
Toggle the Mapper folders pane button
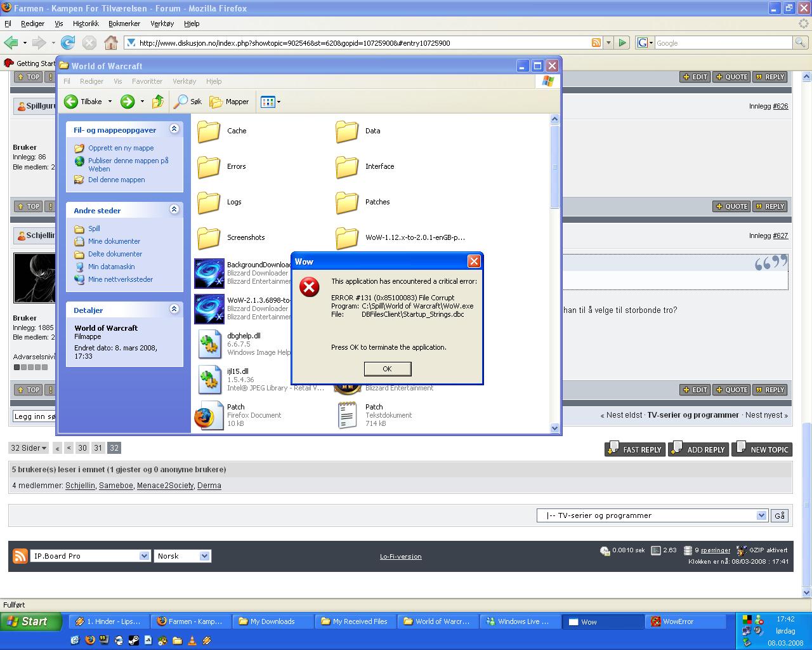coord(230,102)
